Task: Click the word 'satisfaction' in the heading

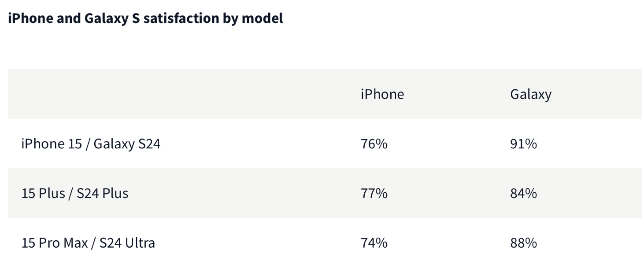Action: click(181, 18)
